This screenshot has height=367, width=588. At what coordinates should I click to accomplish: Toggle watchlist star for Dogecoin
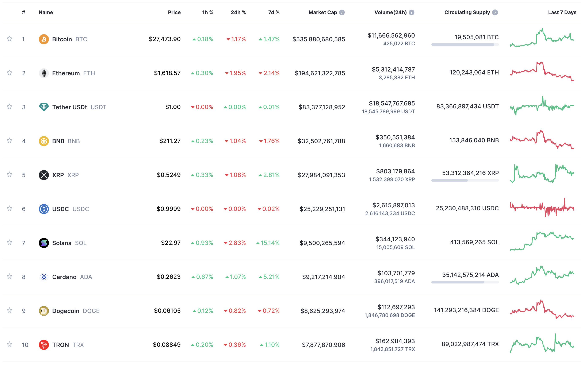[x=9, y=310]
